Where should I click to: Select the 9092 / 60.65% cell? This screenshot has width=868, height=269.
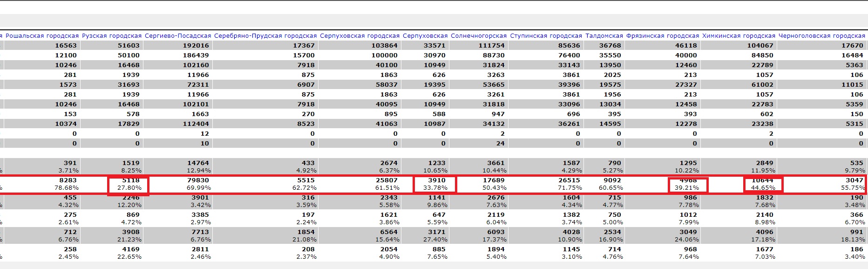(604, 184)
